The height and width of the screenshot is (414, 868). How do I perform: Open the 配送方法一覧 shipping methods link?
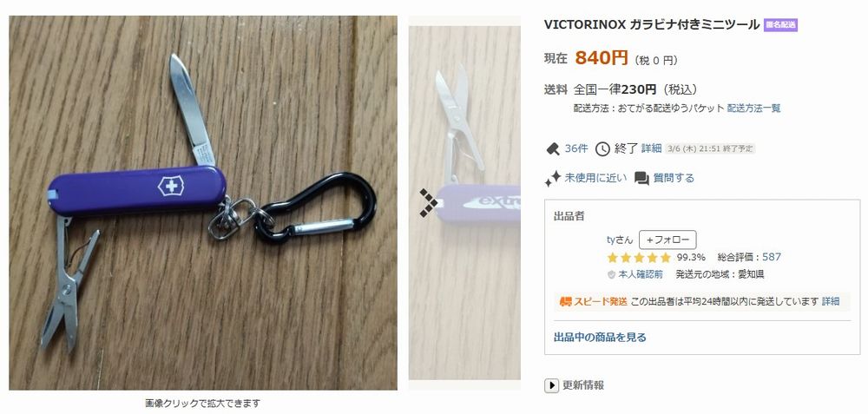pos(753,108)
